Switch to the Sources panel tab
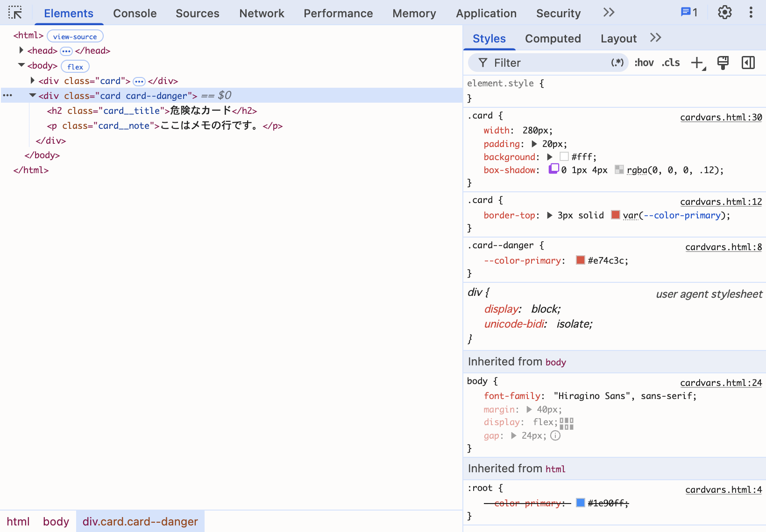Viewport: 766px width, 532px height. (198, 13)
